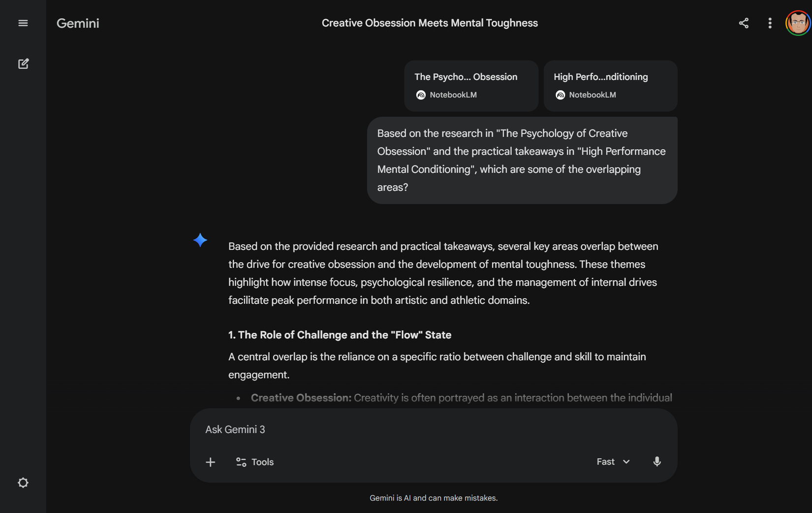Click the conversation title Creative Obsession Meets Mental Toughness
Screen dimensions: 812x513
430,23
